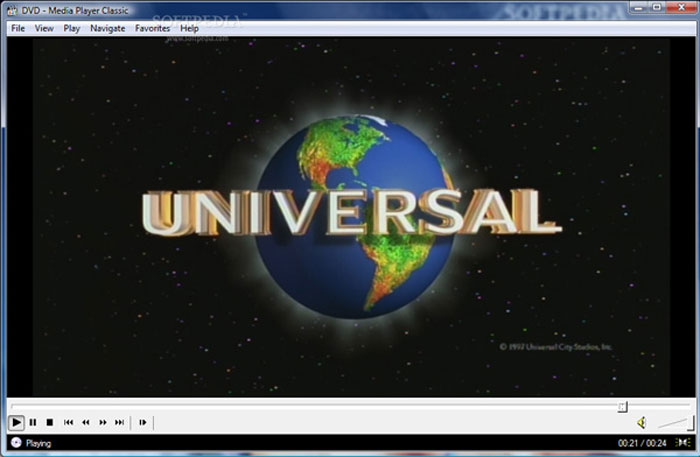Click the 00:21 / 00:24 time display

(642, 443)
